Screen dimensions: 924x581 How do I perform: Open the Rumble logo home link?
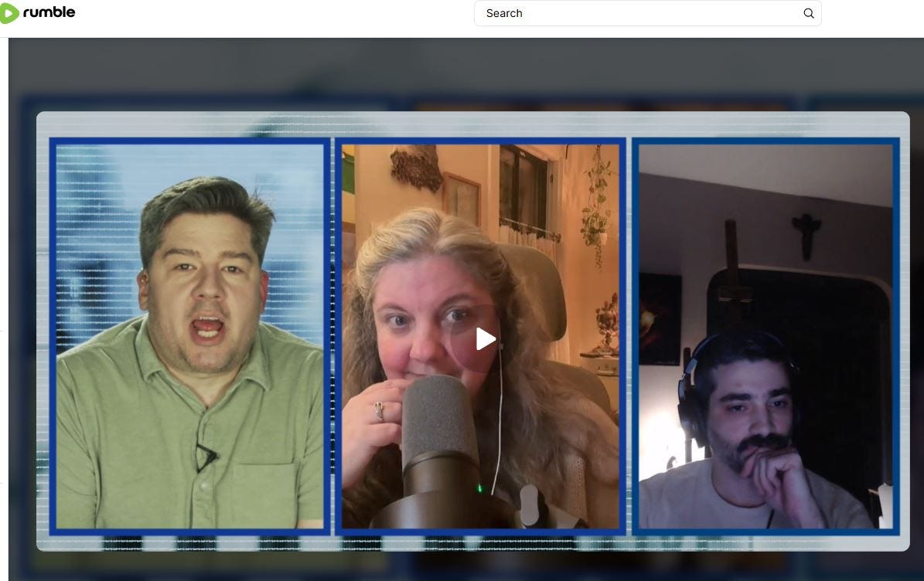point(37,12)
